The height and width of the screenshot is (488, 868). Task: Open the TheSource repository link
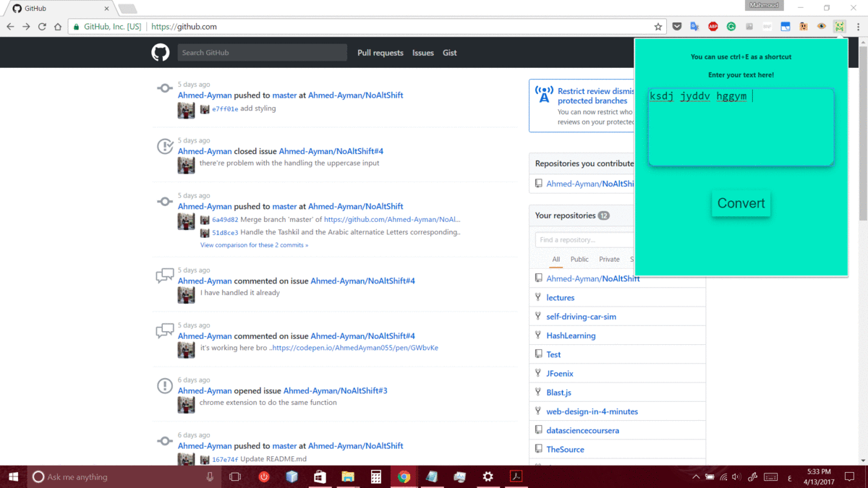coord(566,449)
